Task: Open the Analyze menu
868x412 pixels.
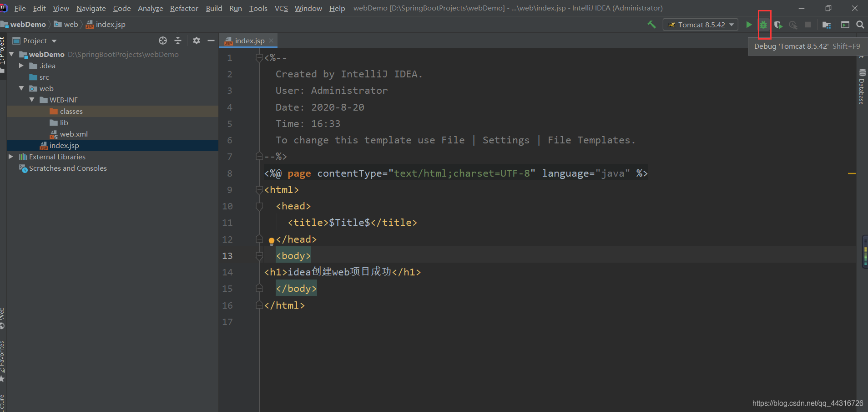Action: pos(151,8)
